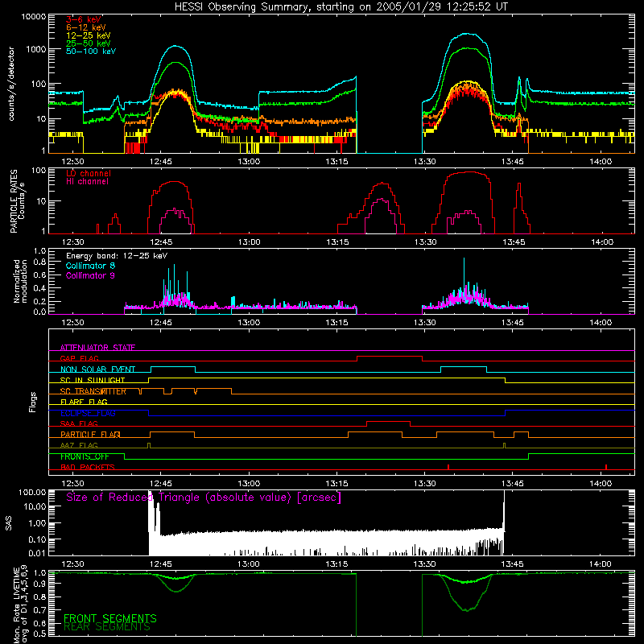Click the 'FLARE FLAG' label
The height and width of the screenshot is (644, 644).
pos(84,402)
